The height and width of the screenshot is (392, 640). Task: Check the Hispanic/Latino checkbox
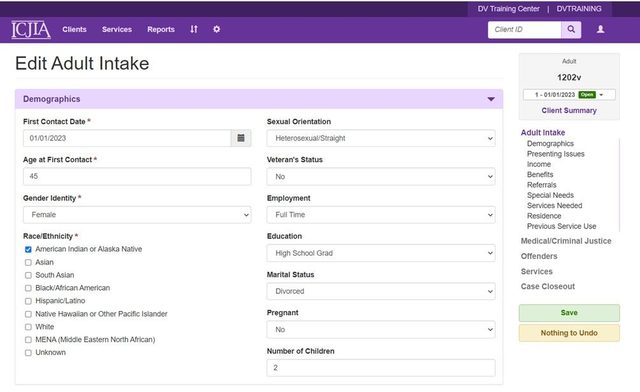[x=28, y=301]
